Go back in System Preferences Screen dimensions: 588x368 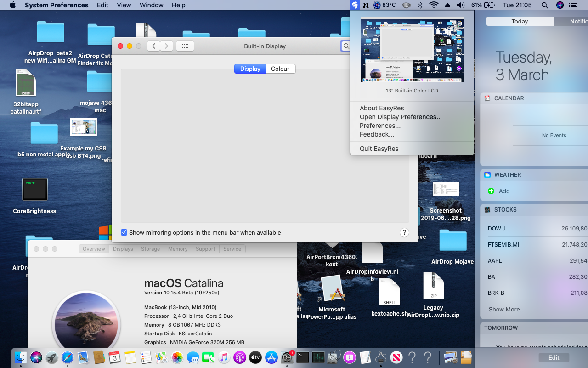153,46
